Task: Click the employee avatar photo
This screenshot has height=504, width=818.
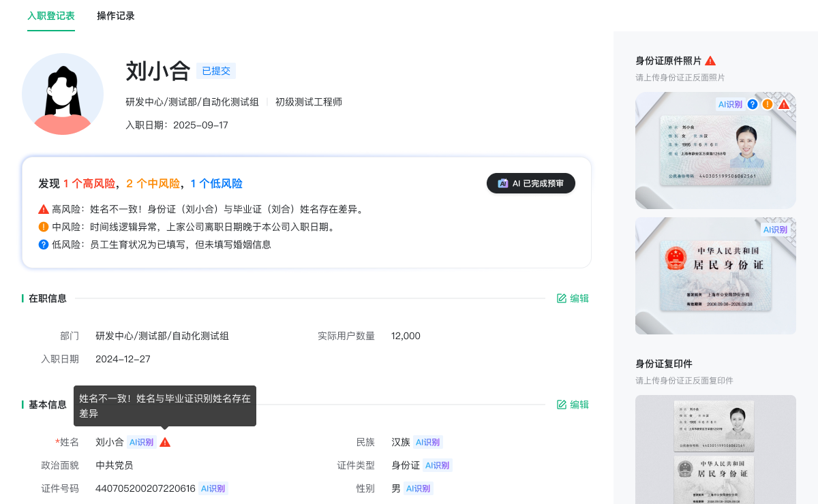Action: coord(63,93)
